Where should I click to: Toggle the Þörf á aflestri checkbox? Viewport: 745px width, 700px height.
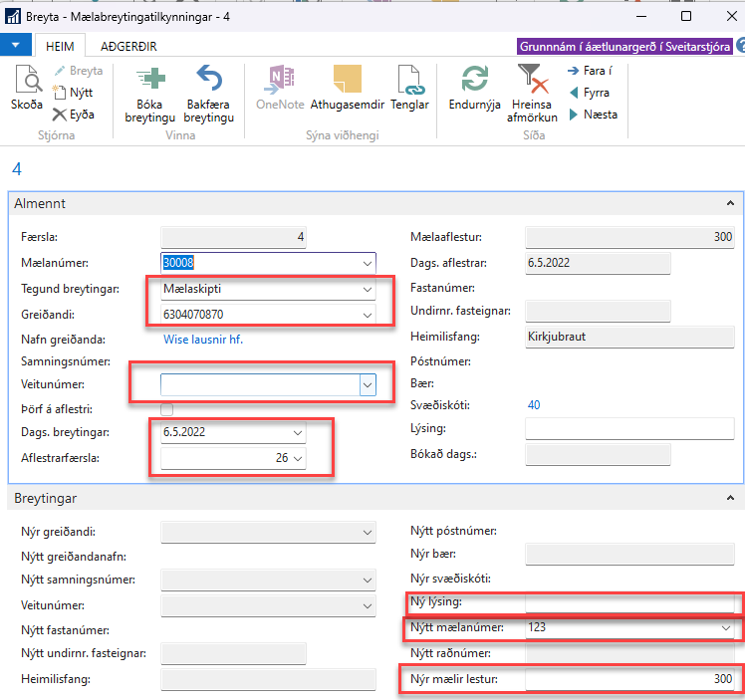point(167,409)
